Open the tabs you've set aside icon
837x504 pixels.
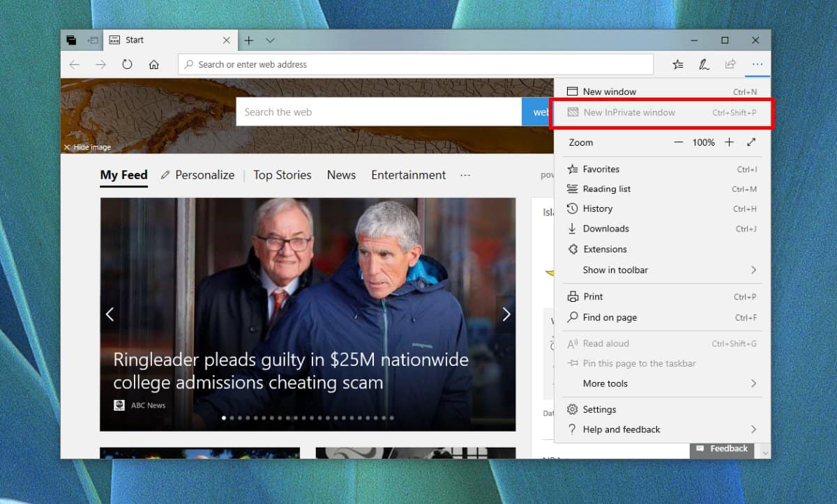[x=71, y=40]
